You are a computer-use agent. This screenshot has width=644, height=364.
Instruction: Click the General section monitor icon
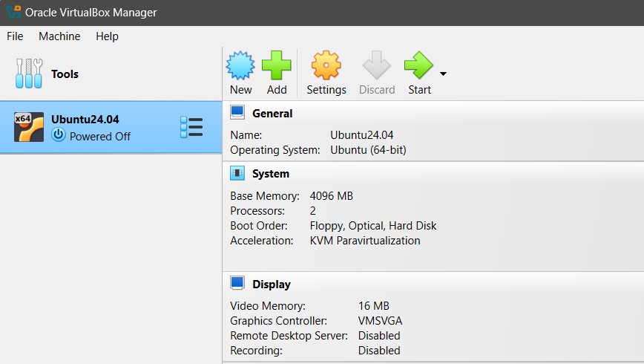[x=237, y=113]
